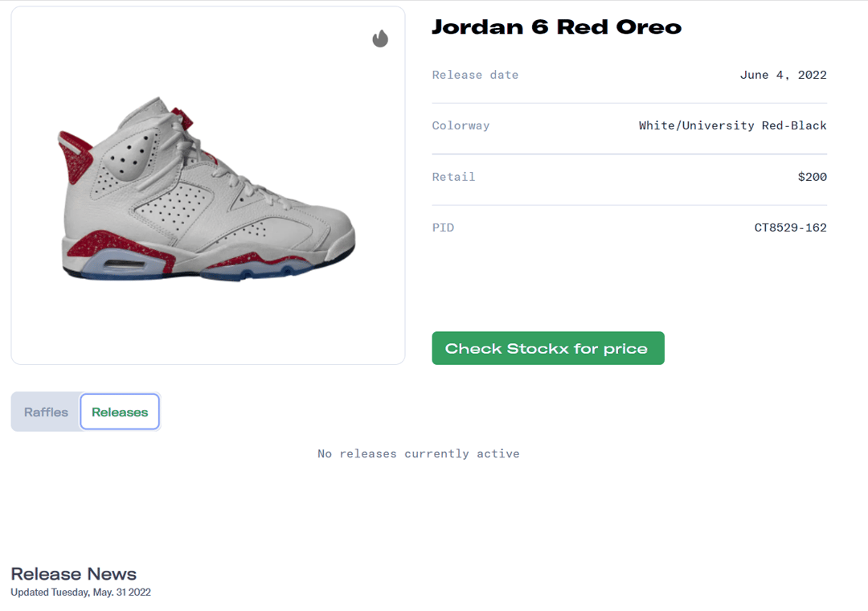Click the flame hot icon

pyautogui.click(x=380, y=39)
